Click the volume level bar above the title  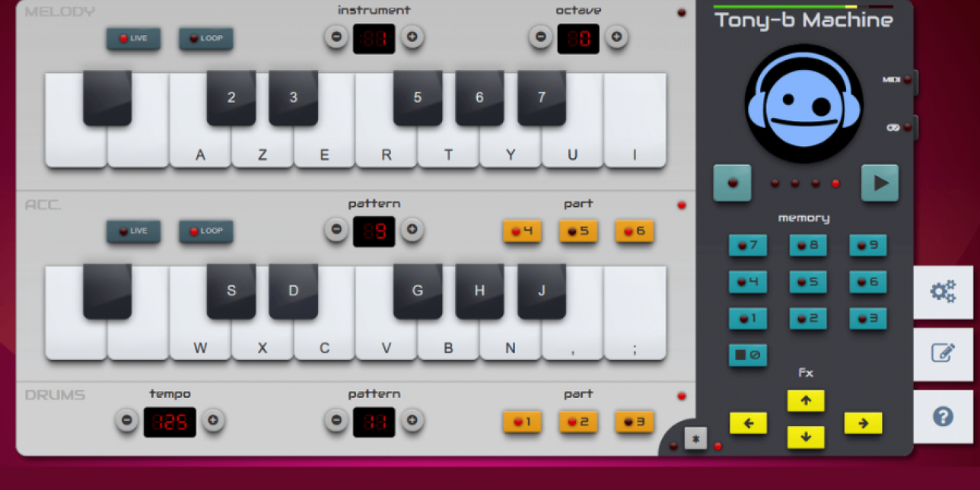point(803,7)
